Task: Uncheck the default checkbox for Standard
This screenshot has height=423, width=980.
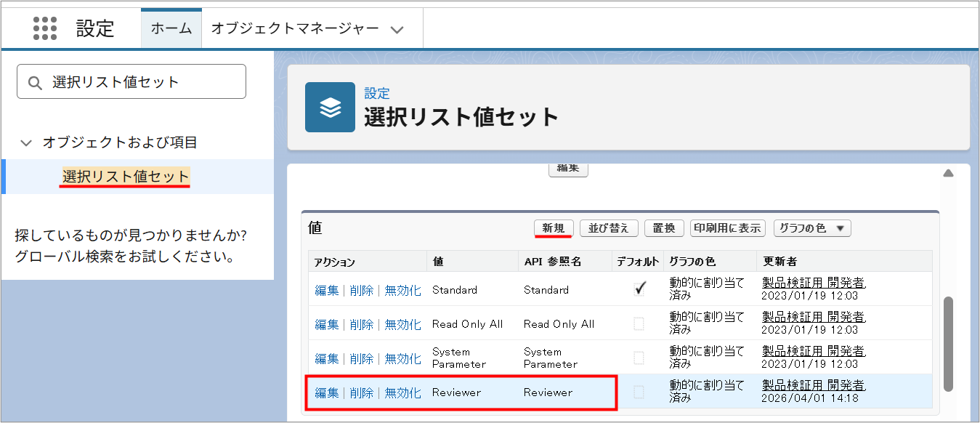Action: (639, 288)
